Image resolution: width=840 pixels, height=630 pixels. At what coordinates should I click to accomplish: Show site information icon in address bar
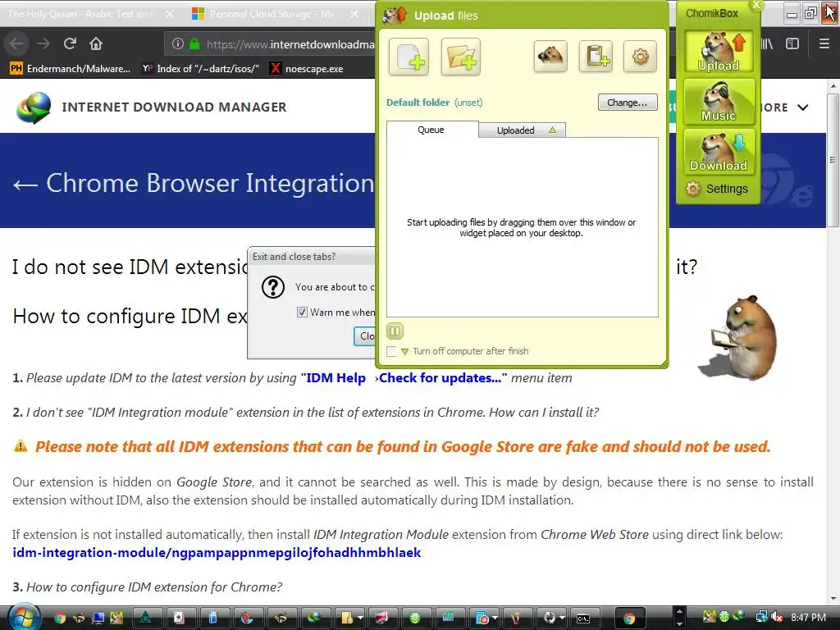click(x=178, y=44)
